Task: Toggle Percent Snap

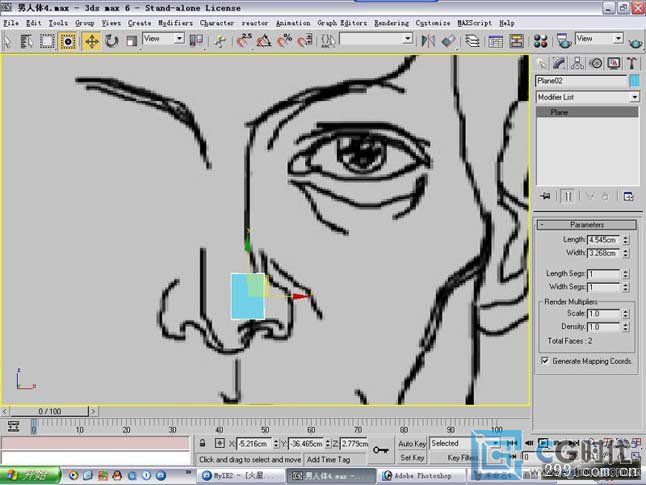Action: tap(284, 41)
